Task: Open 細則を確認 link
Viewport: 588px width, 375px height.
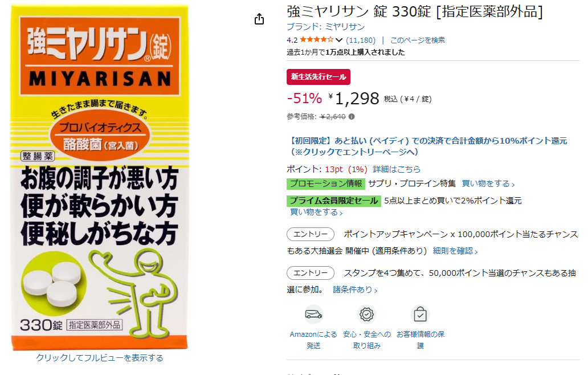Action: tap(455, 251)
